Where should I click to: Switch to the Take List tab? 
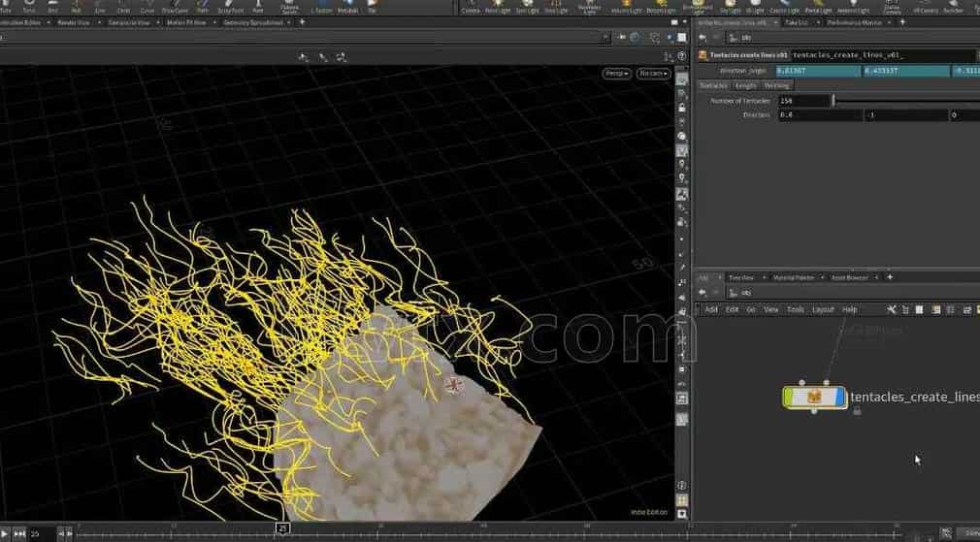click(796, 22)
